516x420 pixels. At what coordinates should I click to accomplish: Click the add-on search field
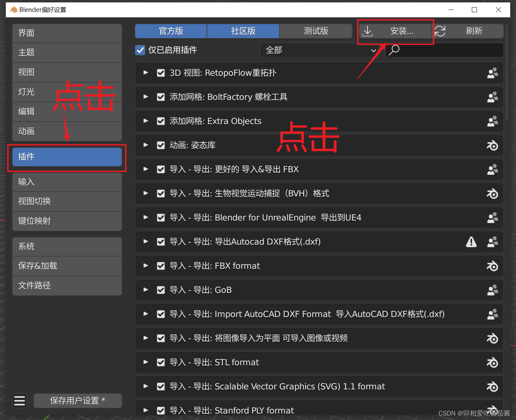[x=444, y=50]
